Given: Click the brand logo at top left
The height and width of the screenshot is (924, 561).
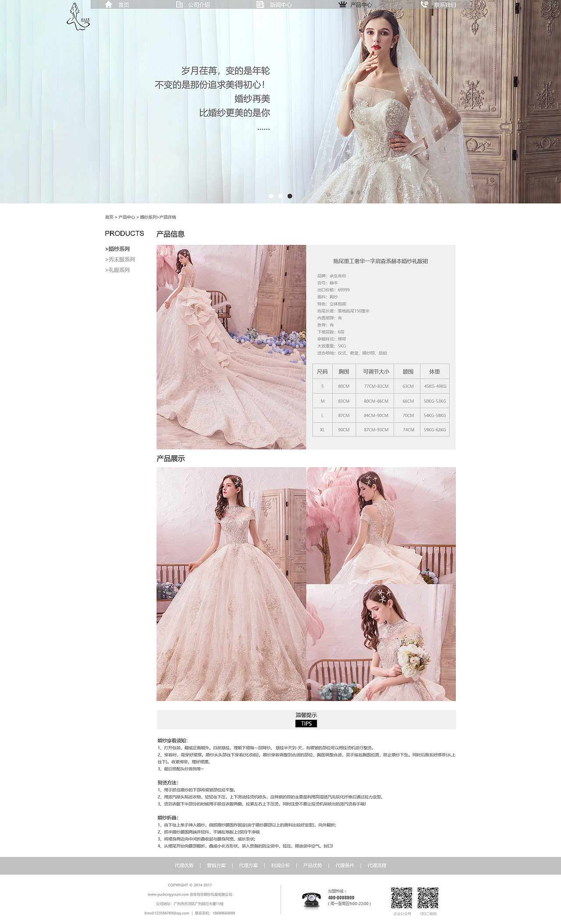Looking at the screenshot, I should click(78, 17).
